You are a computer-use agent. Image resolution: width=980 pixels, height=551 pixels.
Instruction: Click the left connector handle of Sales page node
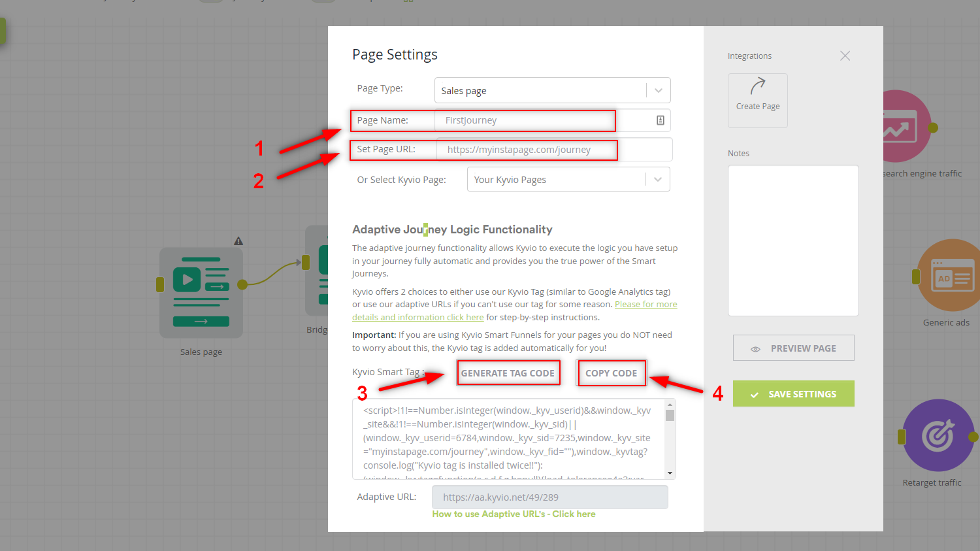click(x=160, y=284)
